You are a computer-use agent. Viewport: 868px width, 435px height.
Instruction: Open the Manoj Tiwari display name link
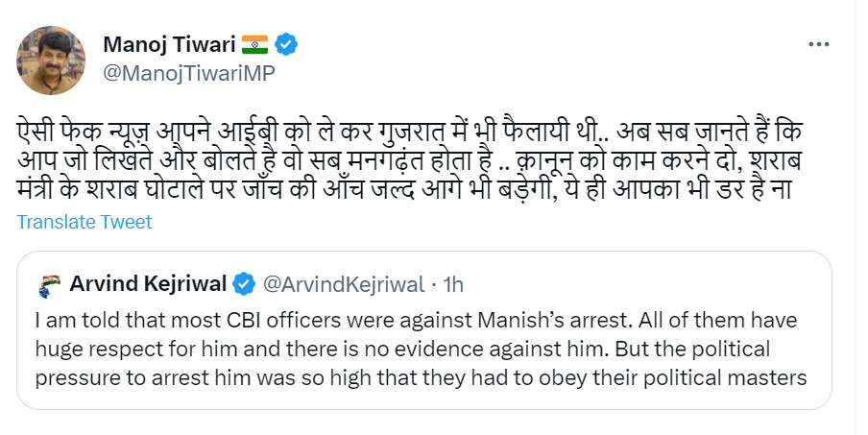click(170, 44)
